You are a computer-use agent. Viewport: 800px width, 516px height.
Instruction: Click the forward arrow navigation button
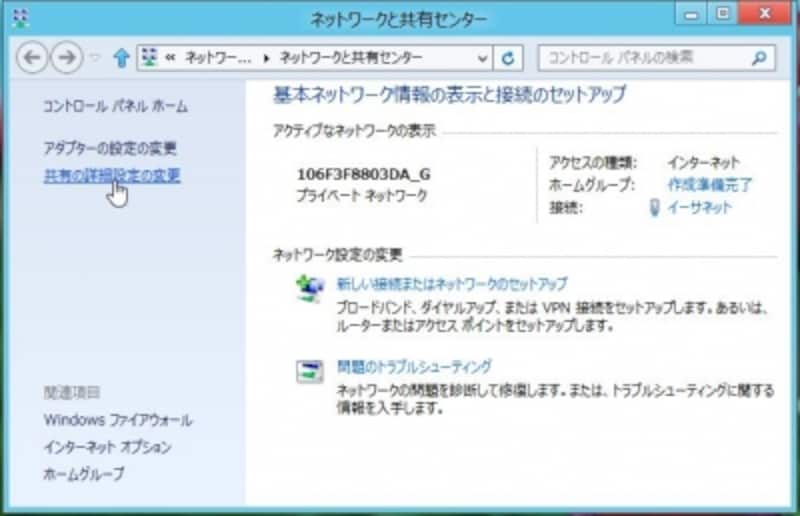pyautogui.click(x=67, y=58)
